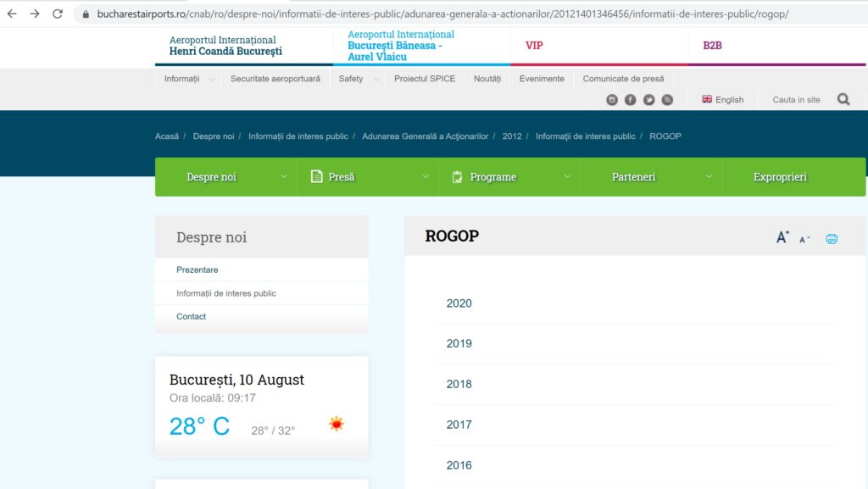Go forward with the browser forward arrow
The width and height of the screenshot is (868, 489).
click(x=34, y=14)
